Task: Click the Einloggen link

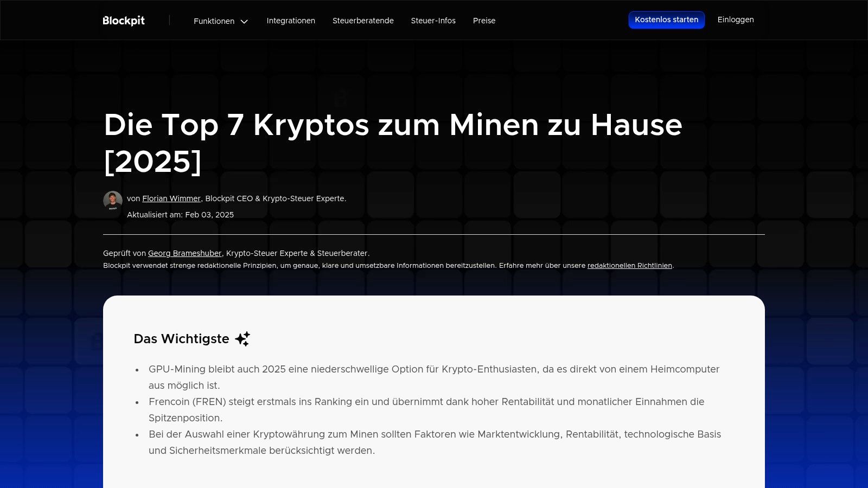Action: [736, 20]
